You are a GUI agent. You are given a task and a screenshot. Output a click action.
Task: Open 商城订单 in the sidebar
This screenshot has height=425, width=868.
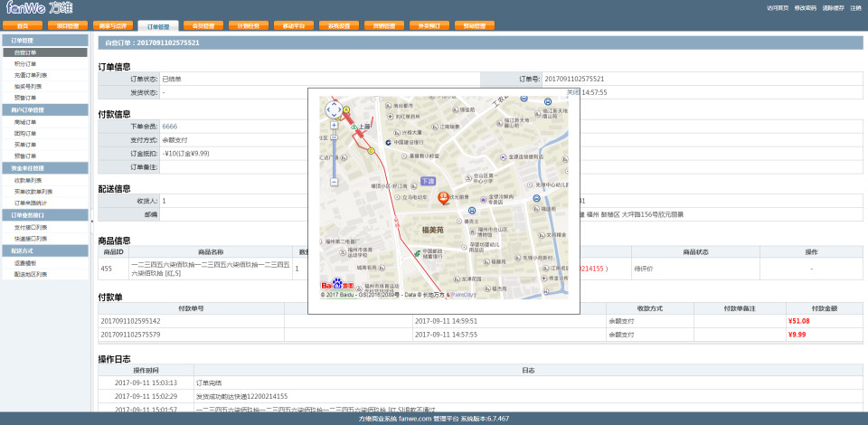point(26,121)
